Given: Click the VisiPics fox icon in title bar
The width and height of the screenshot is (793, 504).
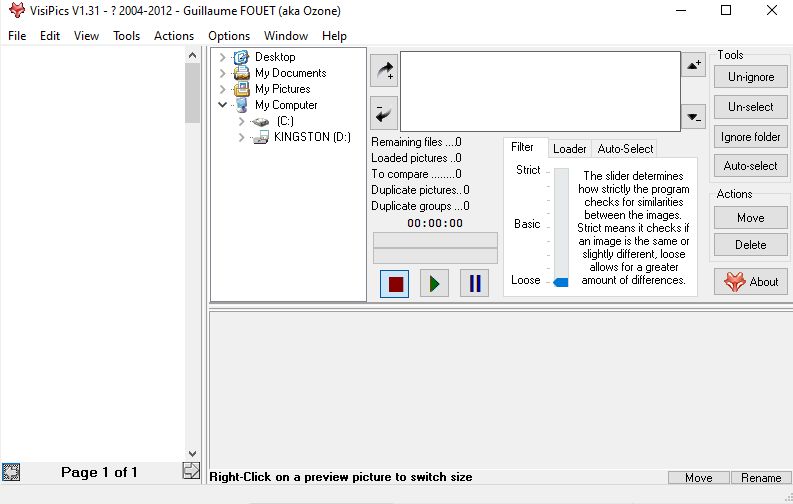Looking at the screenshot, I should click(x=17, y=10).
